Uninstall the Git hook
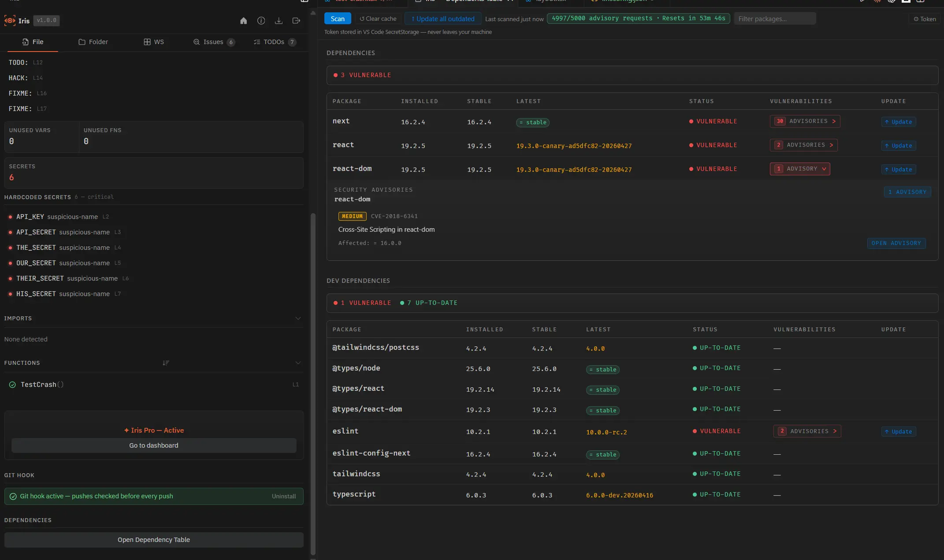Screen dimensions: 944x560 284,496
